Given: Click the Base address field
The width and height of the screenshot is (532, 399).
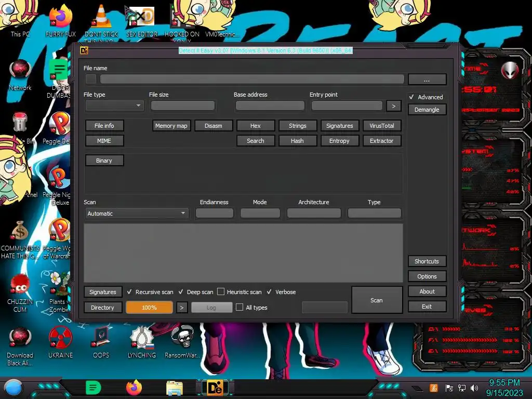Looking at the screenshot, I should point(270,105).
